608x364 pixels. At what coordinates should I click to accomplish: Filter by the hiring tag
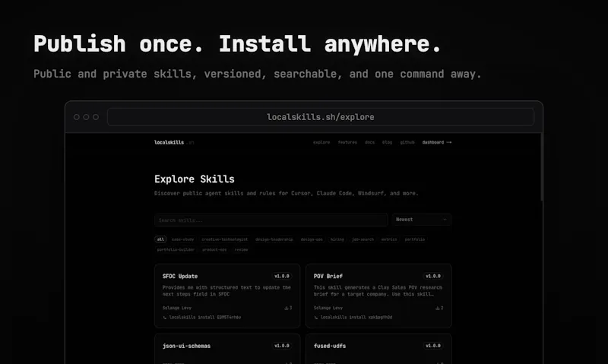tap(337, 239)
